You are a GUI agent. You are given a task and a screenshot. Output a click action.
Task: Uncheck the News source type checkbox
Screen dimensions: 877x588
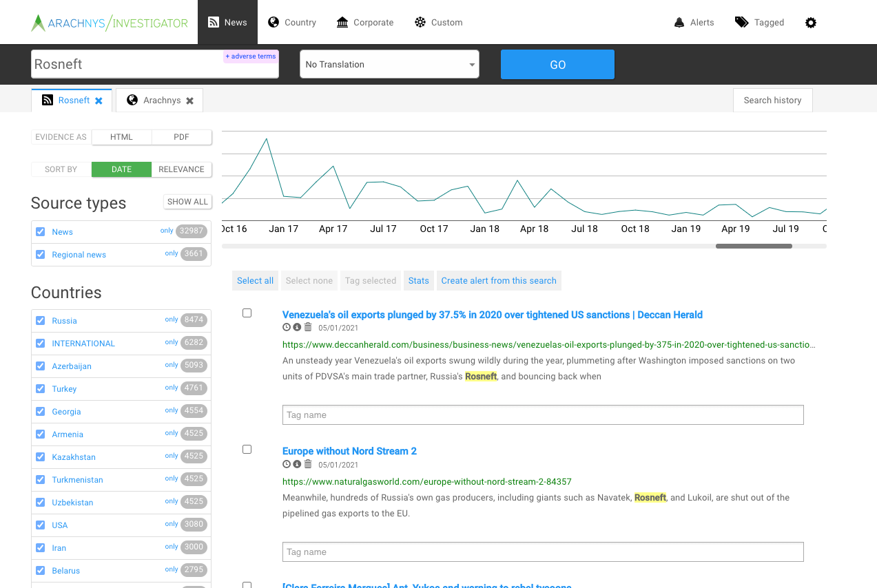(41, 232)
